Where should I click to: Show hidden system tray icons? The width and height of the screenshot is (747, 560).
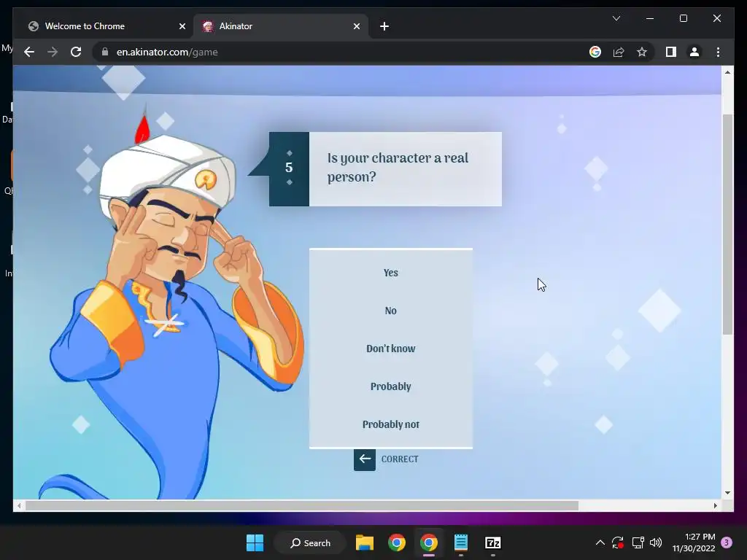pyautogui.click(x=600, y=542)
